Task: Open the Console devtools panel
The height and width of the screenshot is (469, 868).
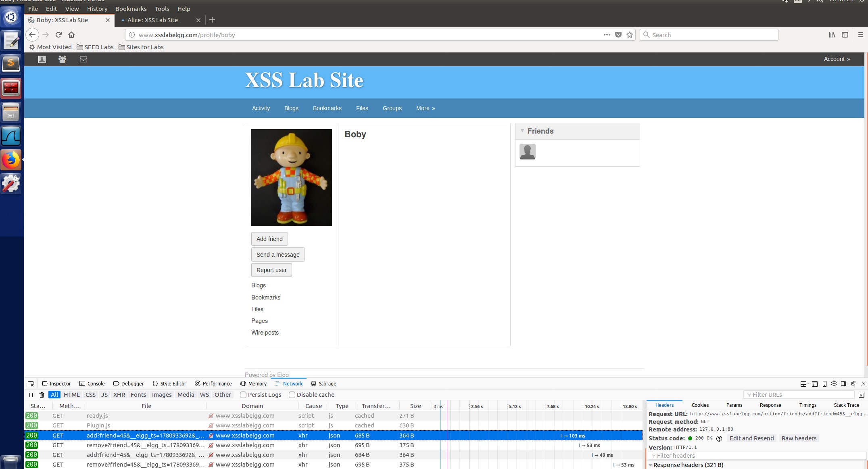Action: (x=92, y=383)
